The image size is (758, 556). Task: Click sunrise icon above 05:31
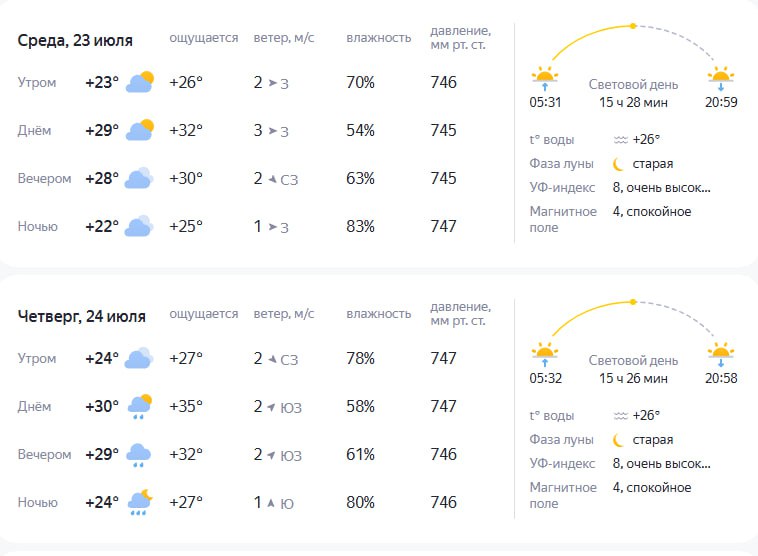click(x=545, y=78)
